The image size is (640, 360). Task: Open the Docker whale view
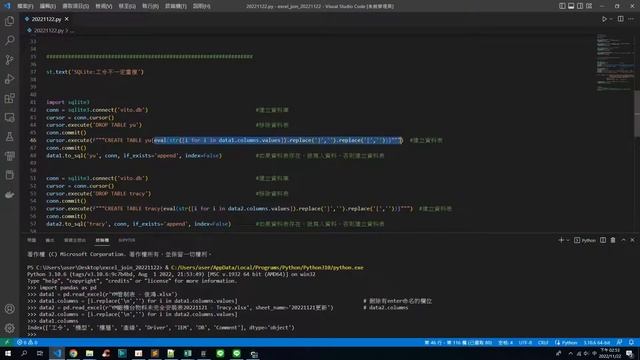tap(9, 195)
